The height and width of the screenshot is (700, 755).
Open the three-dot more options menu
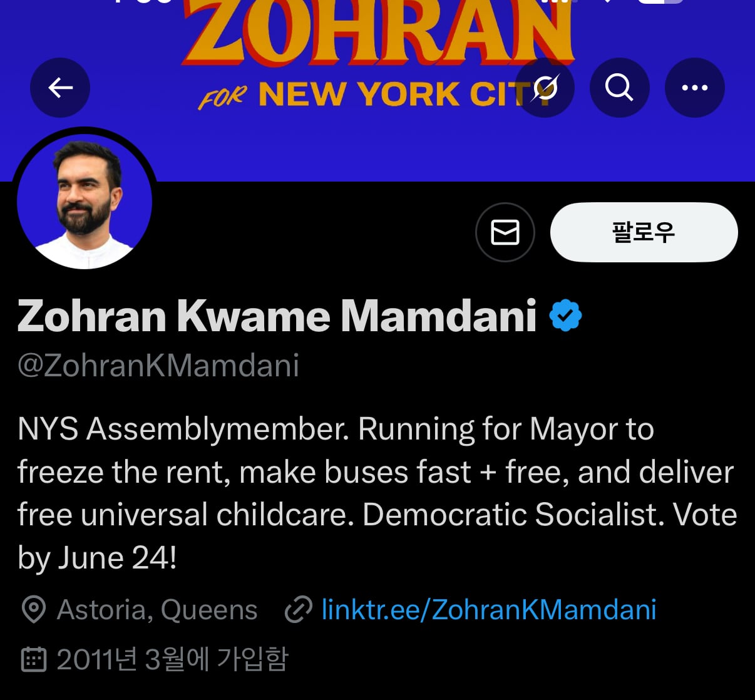click(x=695, y=88)
